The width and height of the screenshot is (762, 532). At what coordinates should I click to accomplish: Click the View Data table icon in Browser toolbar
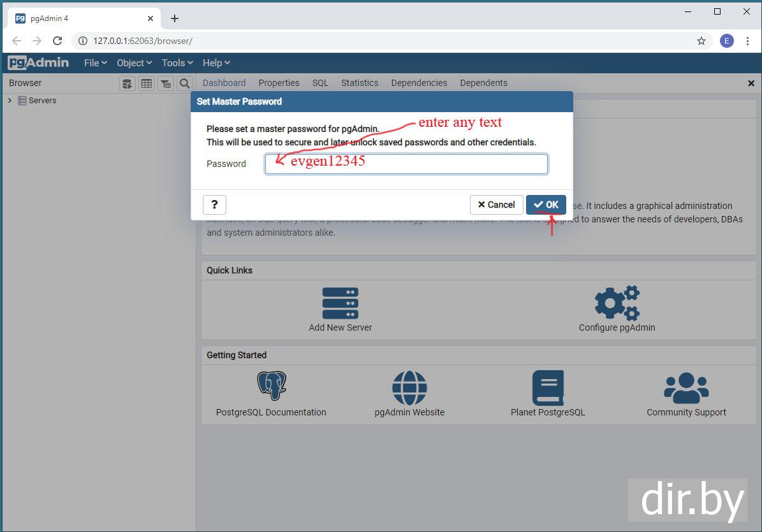coord(146,83)
